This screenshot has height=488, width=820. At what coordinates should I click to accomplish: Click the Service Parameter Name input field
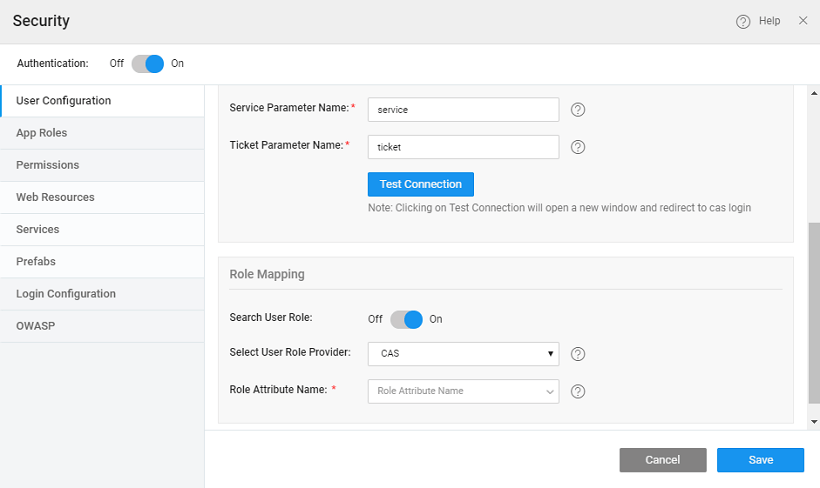click(463, 110)
